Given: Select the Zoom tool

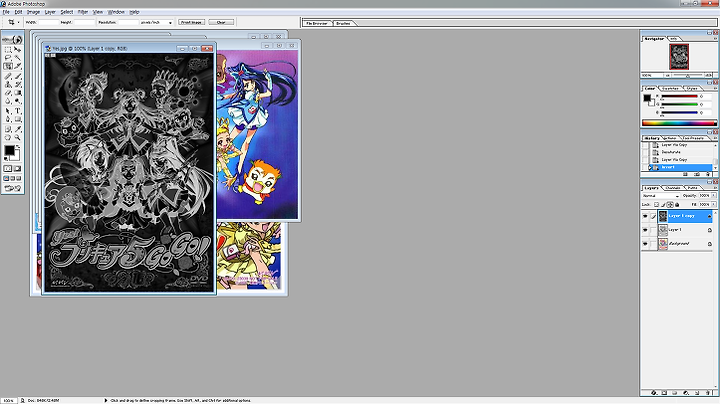Looking at the screenshot, I should [x=17, y=137].
